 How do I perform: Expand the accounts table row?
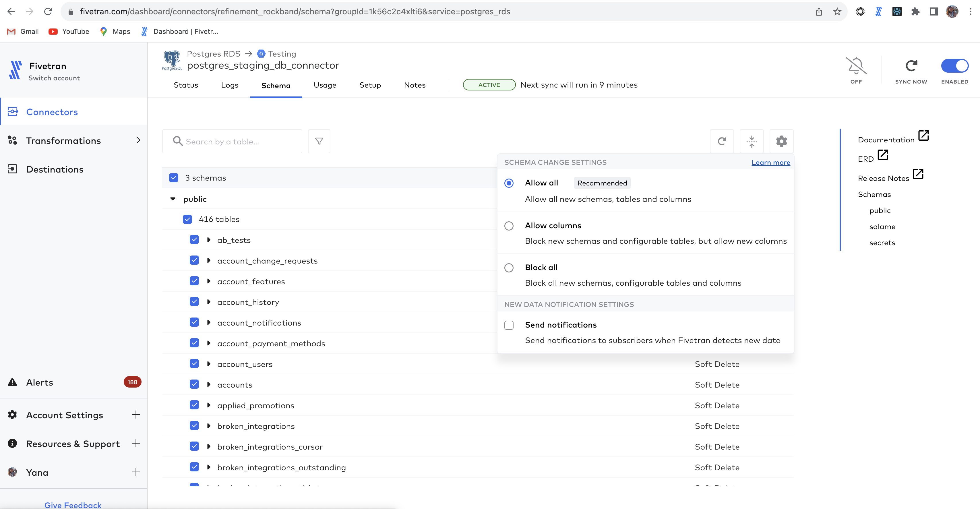click(x=208, y=385)
